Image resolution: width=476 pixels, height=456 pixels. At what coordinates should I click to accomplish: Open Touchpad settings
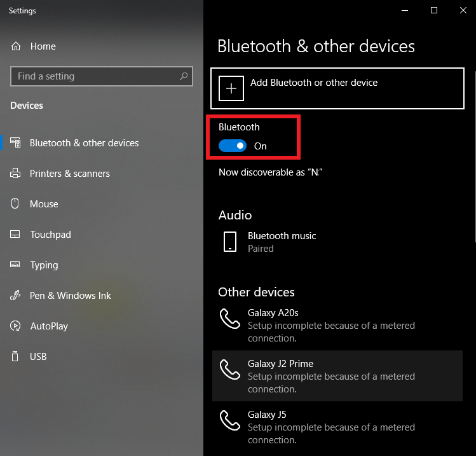[x=102, y=234]
